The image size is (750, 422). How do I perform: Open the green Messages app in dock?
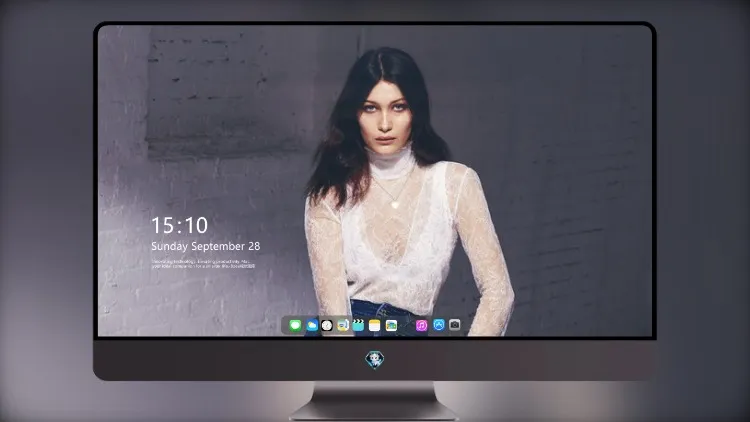point(295,325)
